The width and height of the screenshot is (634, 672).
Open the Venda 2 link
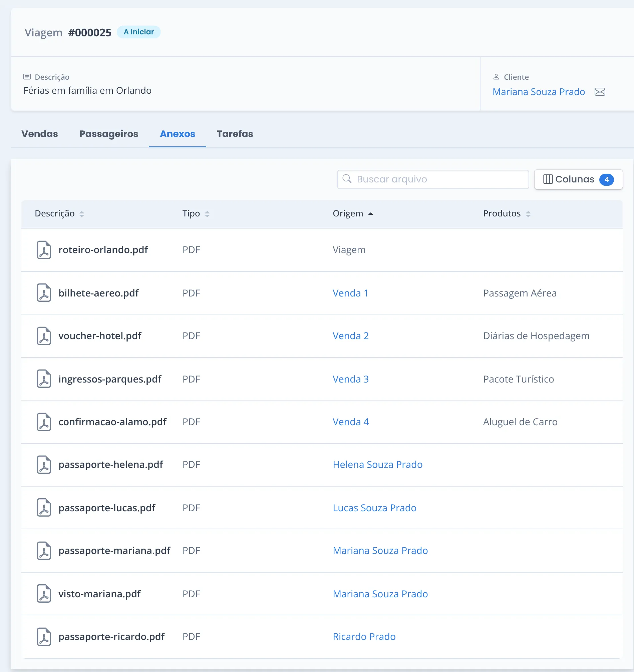click(351, 336)
